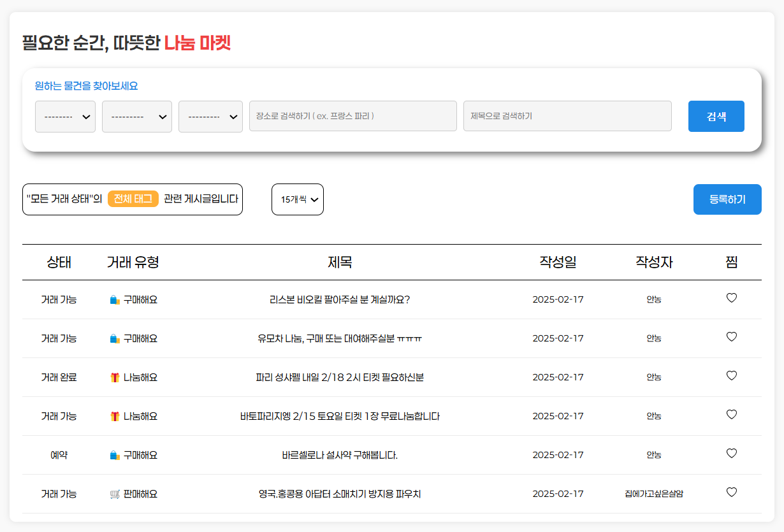Toggle heart on 유모차 나눔 post
784x532 pixels.
(731, 336)
